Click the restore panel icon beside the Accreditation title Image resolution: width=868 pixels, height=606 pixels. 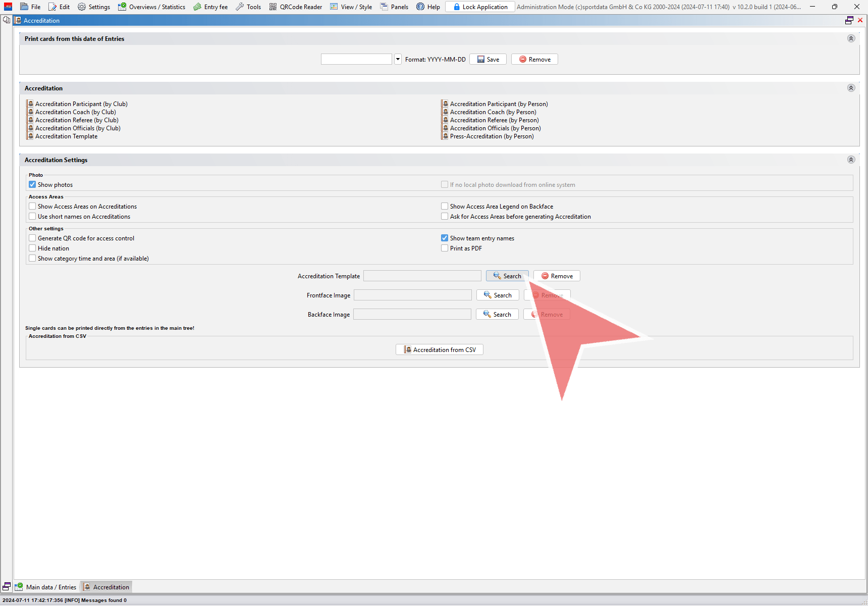pyautogui.click(x=849, y=20)
